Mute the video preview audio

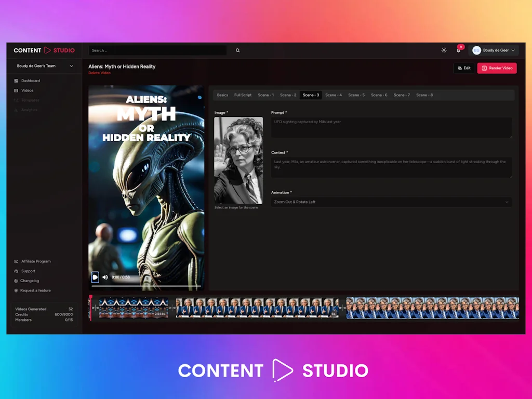point(105,277)
